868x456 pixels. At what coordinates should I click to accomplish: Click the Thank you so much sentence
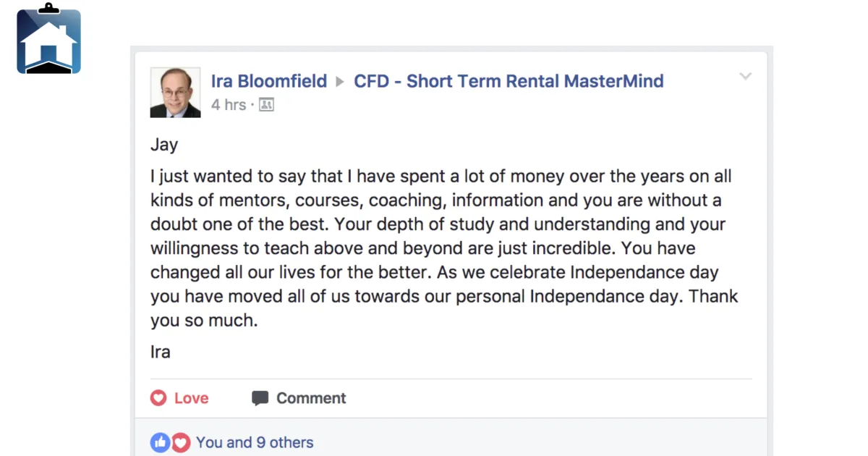[444, 308]
